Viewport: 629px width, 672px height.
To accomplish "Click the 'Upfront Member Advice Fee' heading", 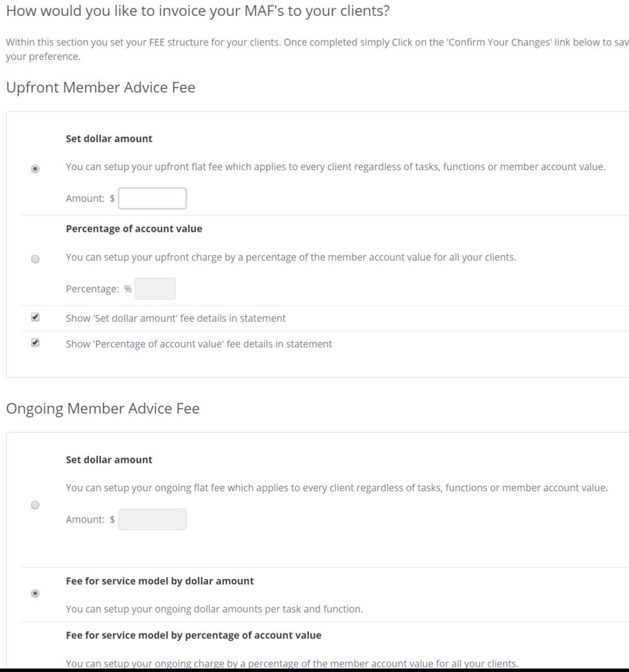I will [x=101, y=88].
